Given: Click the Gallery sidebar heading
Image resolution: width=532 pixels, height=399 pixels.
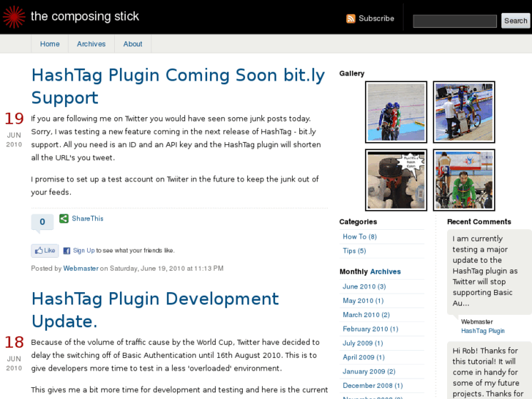Looking at the screenshot, I should 352,73.
